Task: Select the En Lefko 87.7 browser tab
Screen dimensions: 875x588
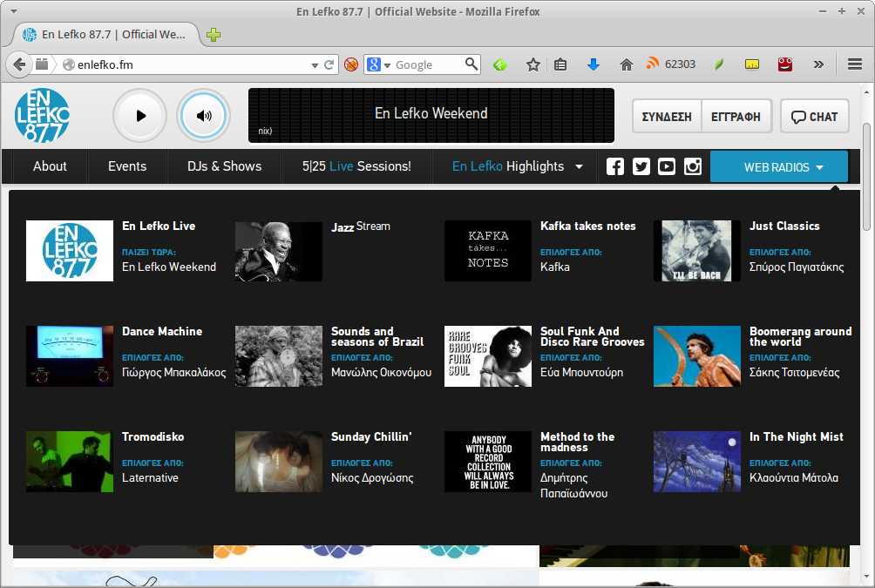Action: click(106, 35)
